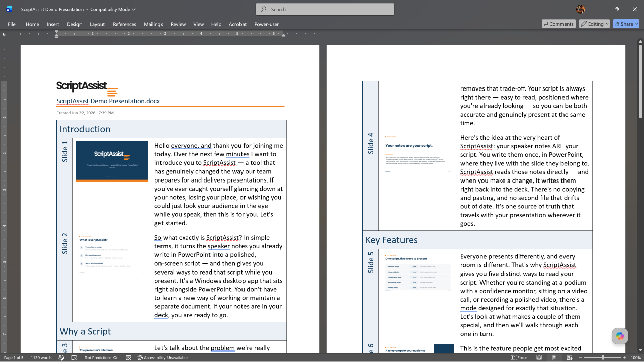
Task: Open the Share dropdown arrow
Action: 636,24
